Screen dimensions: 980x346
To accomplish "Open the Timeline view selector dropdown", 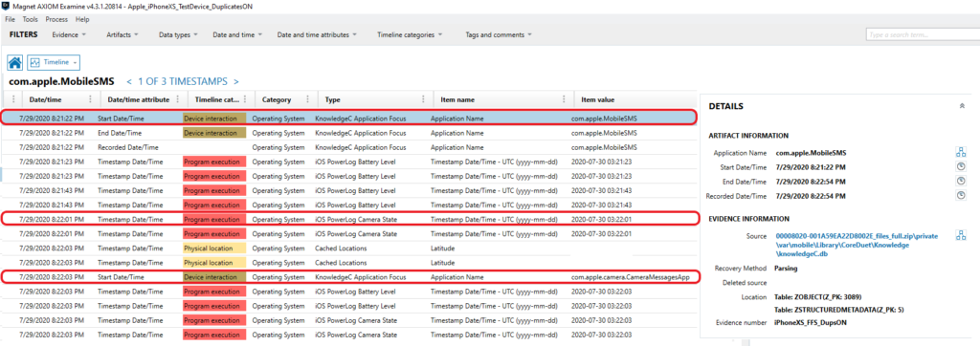I will tap(54, 62).
